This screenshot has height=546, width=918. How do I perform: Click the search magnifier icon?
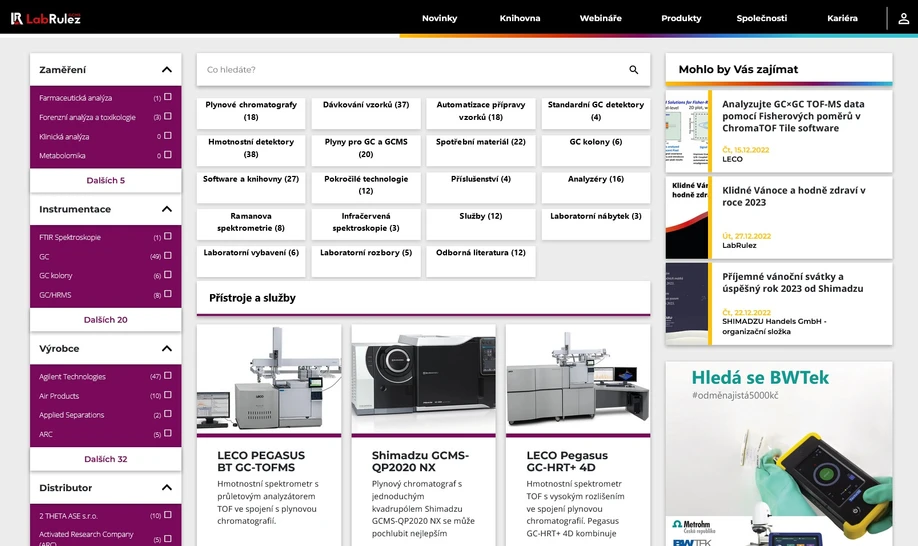(633, 70)
